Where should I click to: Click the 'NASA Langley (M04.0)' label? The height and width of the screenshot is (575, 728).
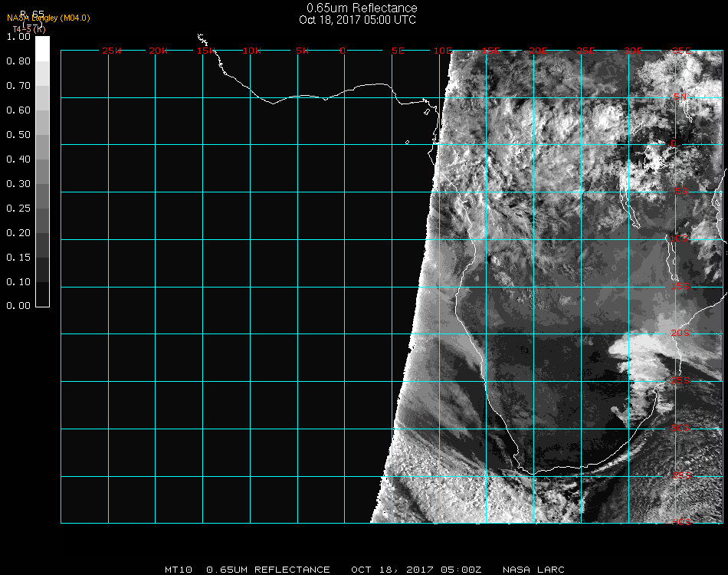pos(48,18)
